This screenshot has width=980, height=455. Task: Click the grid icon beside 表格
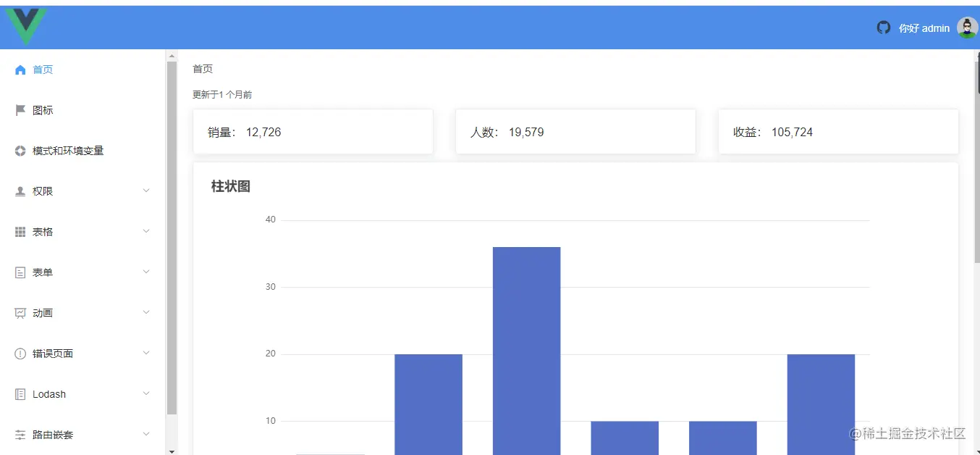click(x=20, y=232)
